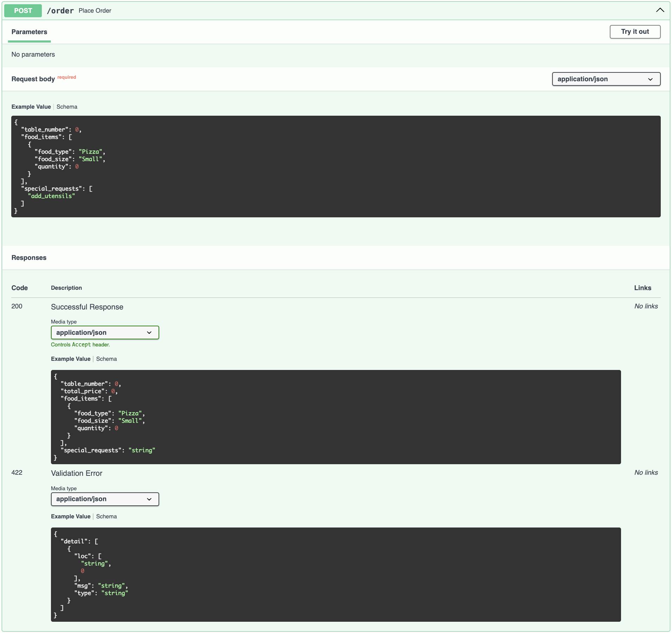The height and width of the screenshot is (633, 672).
Task: Click the 'Links' column header
Action: [642, 288]
